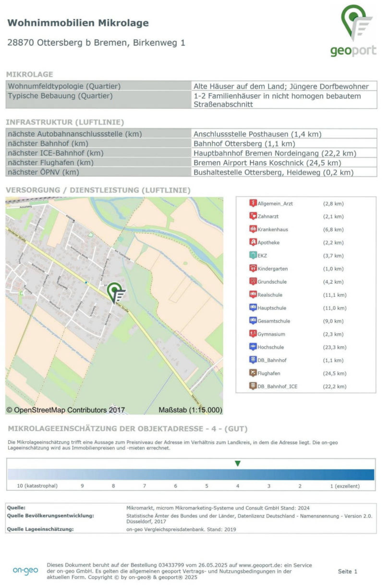Click the Hochschule legend icon

click(x=253, y=347)
